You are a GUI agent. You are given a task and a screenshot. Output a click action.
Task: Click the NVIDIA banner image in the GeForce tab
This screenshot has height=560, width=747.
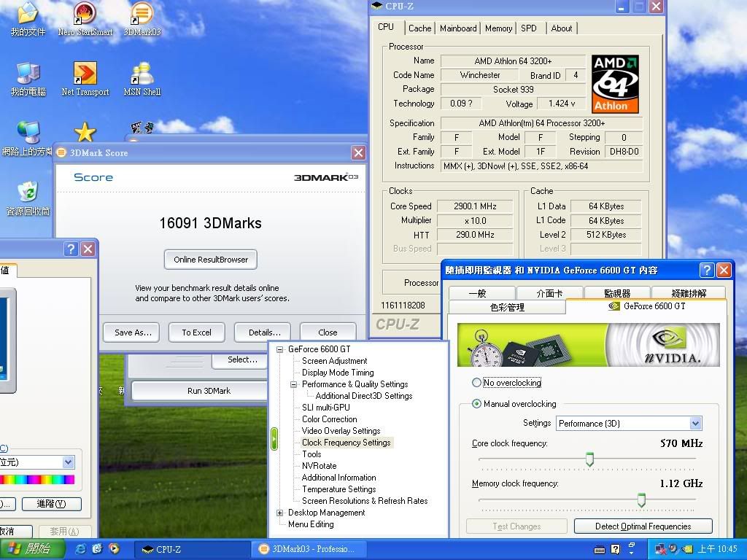[x=589, y=344]
